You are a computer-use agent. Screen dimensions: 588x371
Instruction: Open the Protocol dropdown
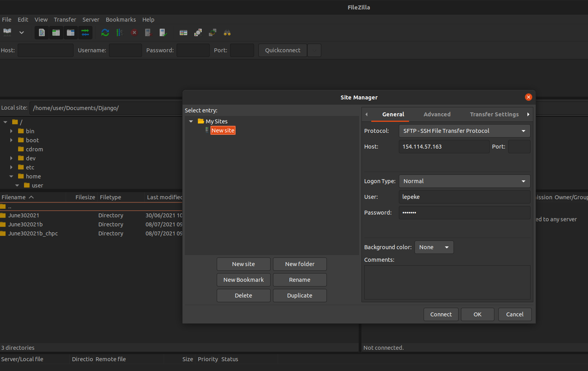465,131
